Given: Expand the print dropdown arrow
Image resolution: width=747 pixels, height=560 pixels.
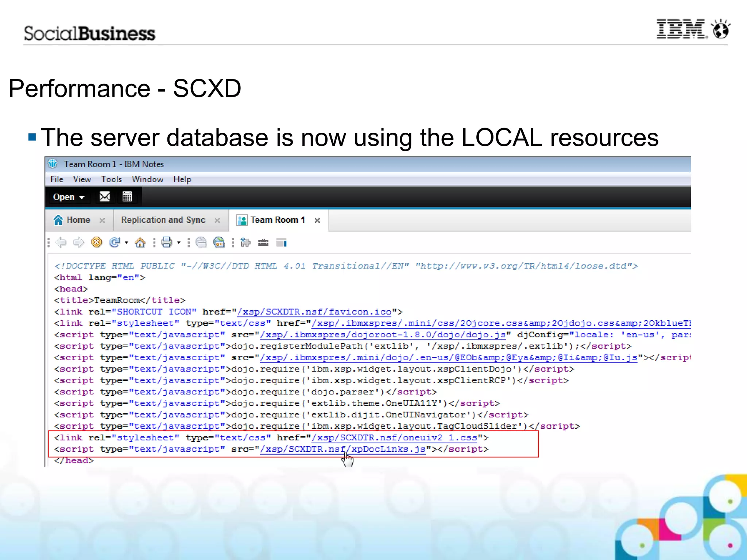Looking at the screenshot, I should pos(179,242).
